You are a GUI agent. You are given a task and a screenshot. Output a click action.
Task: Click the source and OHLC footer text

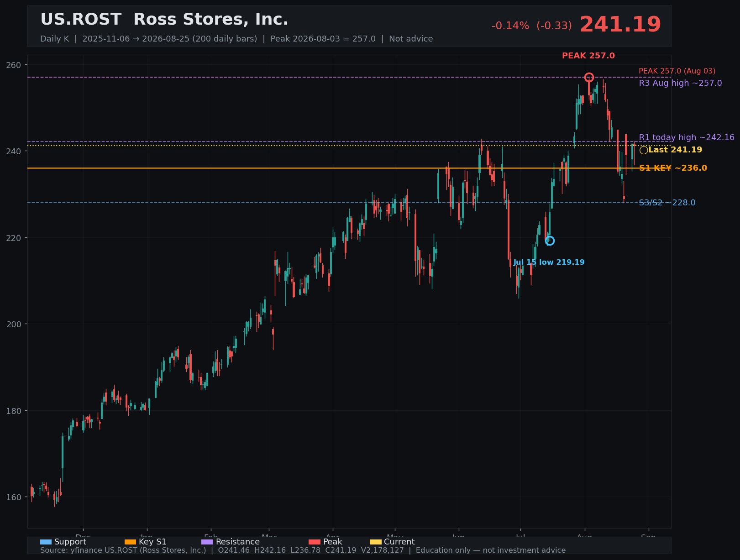[x=303, y=550]
